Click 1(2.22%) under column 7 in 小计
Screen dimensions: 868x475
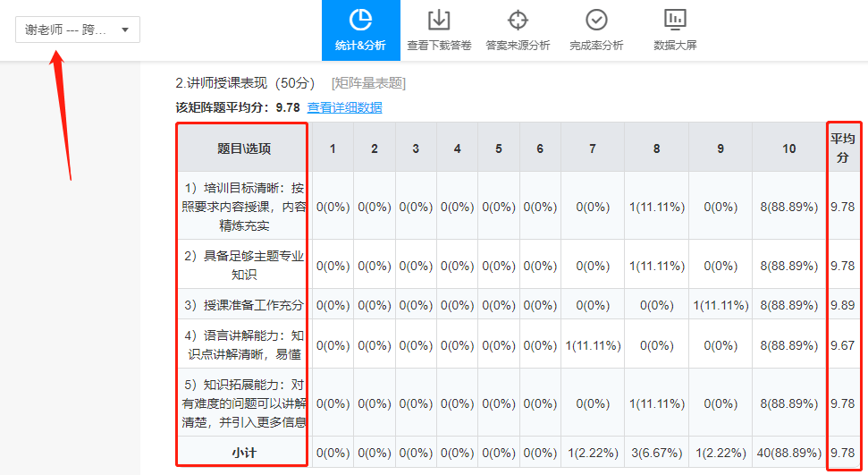tap(593, 453)
